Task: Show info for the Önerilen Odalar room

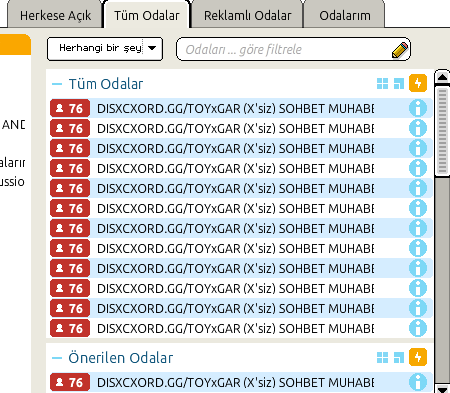Action: (418, 382)
